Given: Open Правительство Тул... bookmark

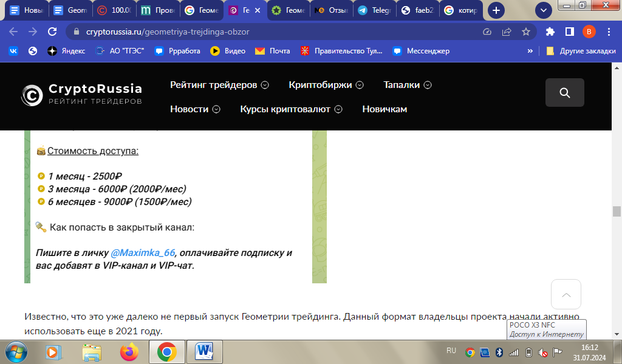Looking at the screenshot, I should (x=341, y=51).
